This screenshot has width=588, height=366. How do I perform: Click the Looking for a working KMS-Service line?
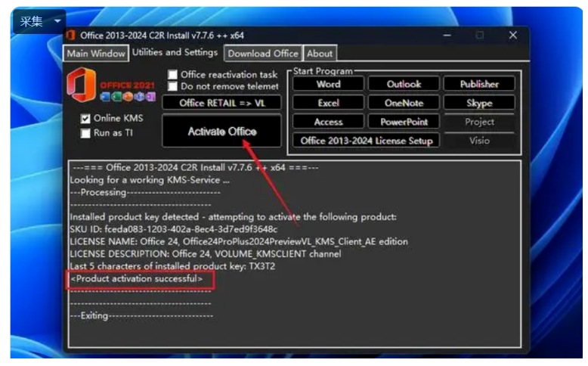click(150, 180)
